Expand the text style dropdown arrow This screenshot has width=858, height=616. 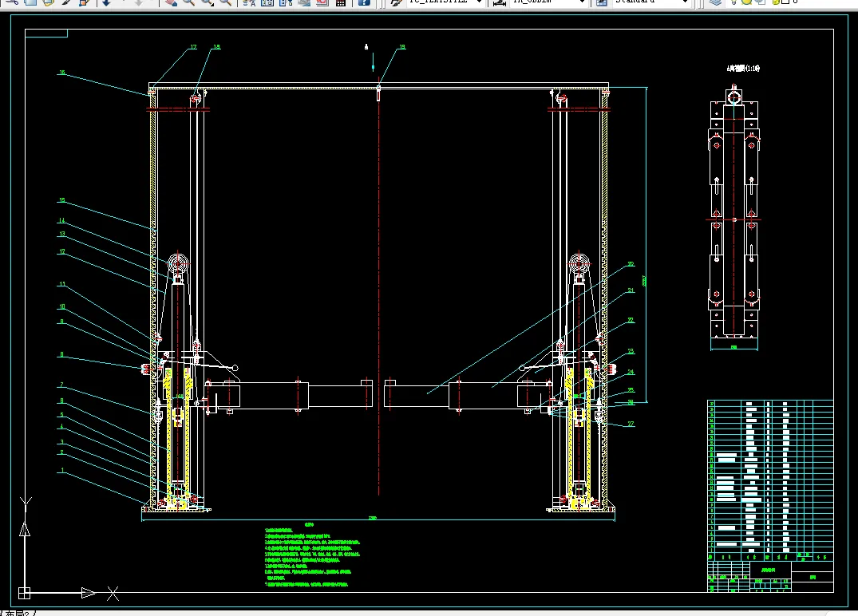click(x=480, y=2)
